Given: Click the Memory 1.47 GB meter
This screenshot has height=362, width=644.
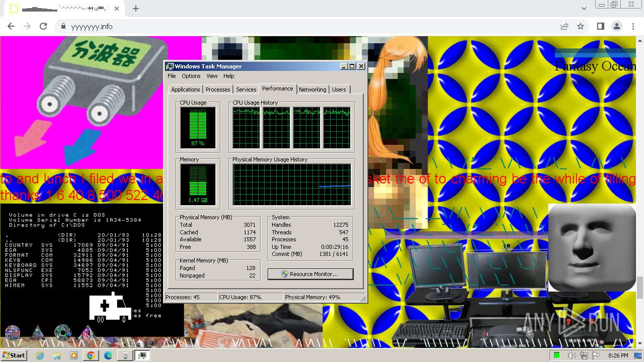Looking at the screenshot, I should (x=198, y=185).
